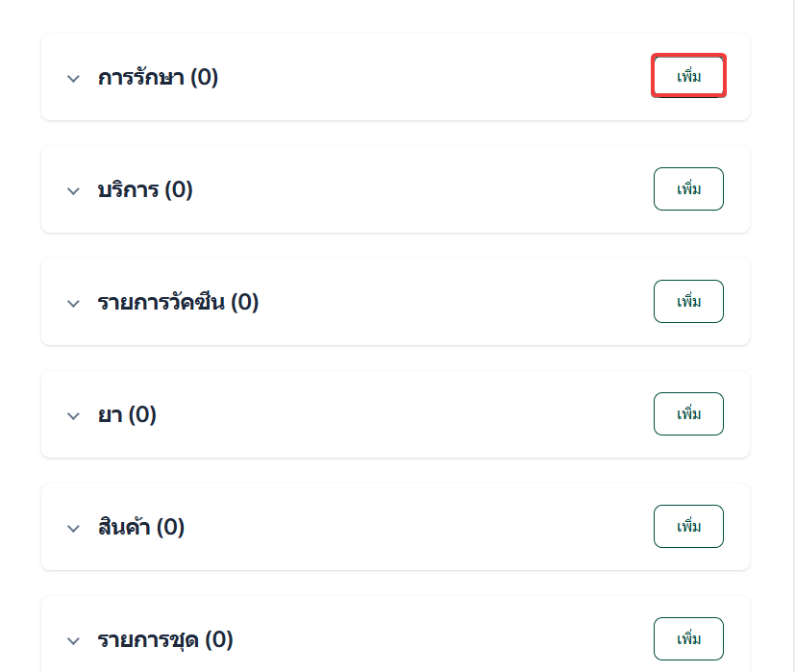Click เพิ่ม button for การรักษา
The width and height of the screenshot is (795, 672).
[x=688, y=77]
